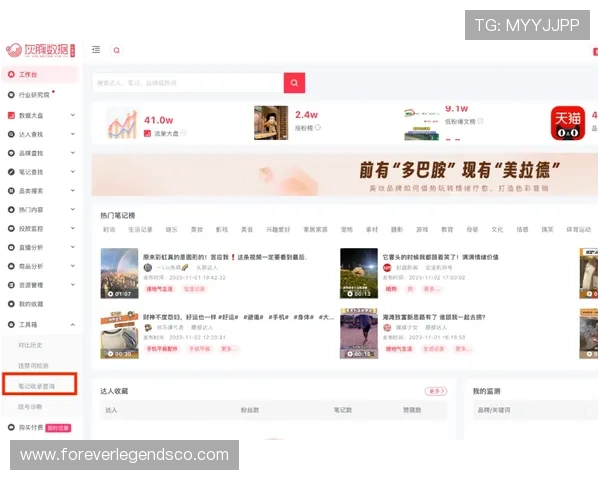Image resolution: width=600 pixels, height=480 pixels.
Task: Open beach walking video thumbnail 00:15
Action: pyautogui.click(x=359, y=333)
